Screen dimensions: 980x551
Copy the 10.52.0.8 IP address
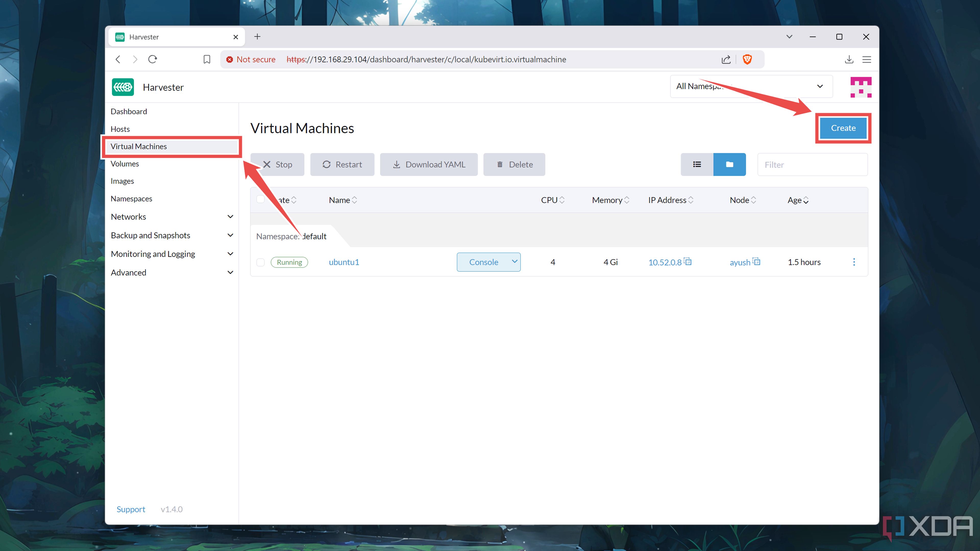(x=688, y=261)
